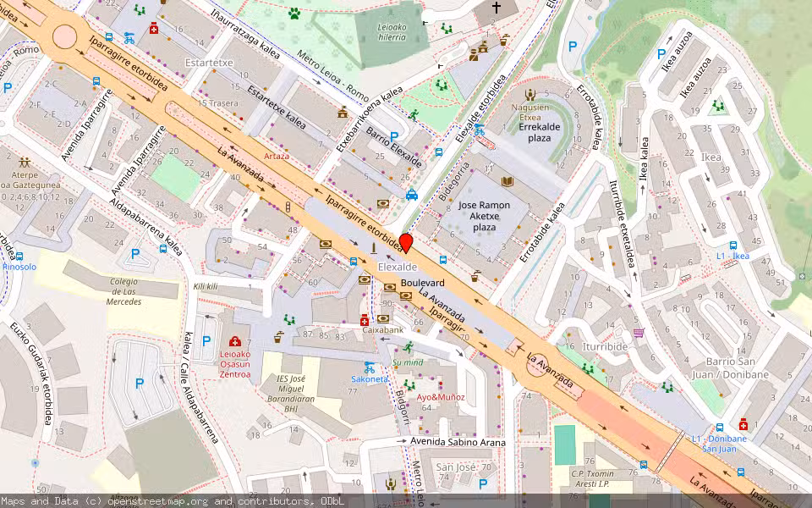This screenshot has height=508, width=812.
Task: Click the Rinosolo bus stop label
Action: point(19,267)
